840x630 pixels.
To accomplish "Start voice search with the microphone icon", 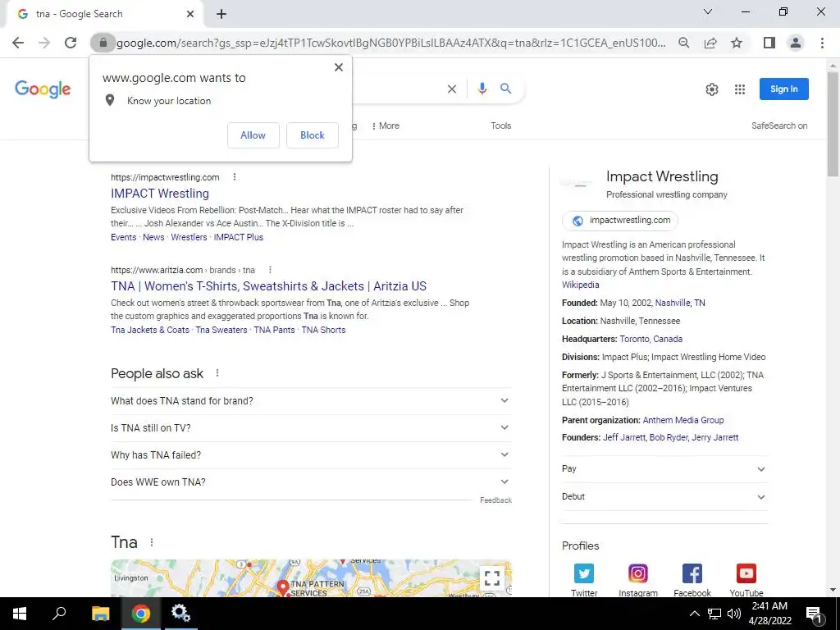I will [482, 89].
